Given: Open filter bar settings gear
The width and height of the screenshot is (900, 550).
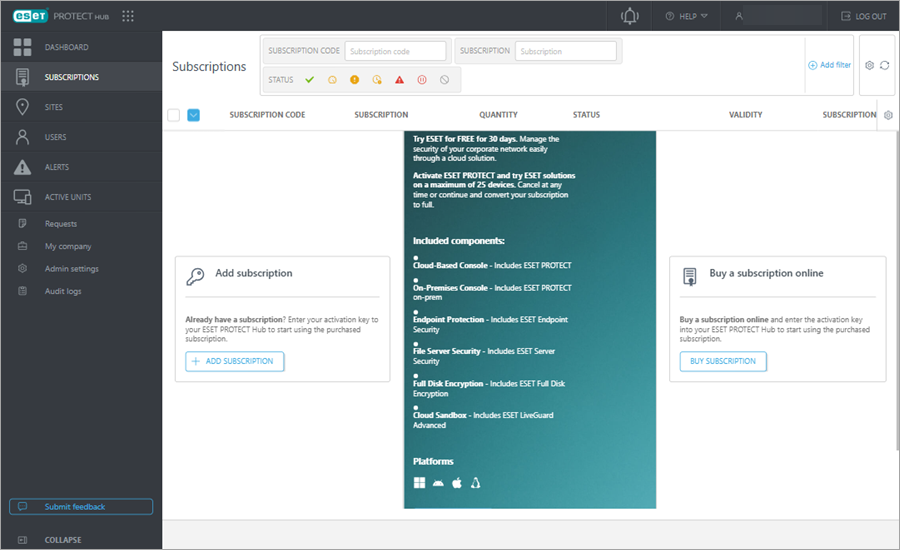Looking at the screenshot, I should 869,65.
